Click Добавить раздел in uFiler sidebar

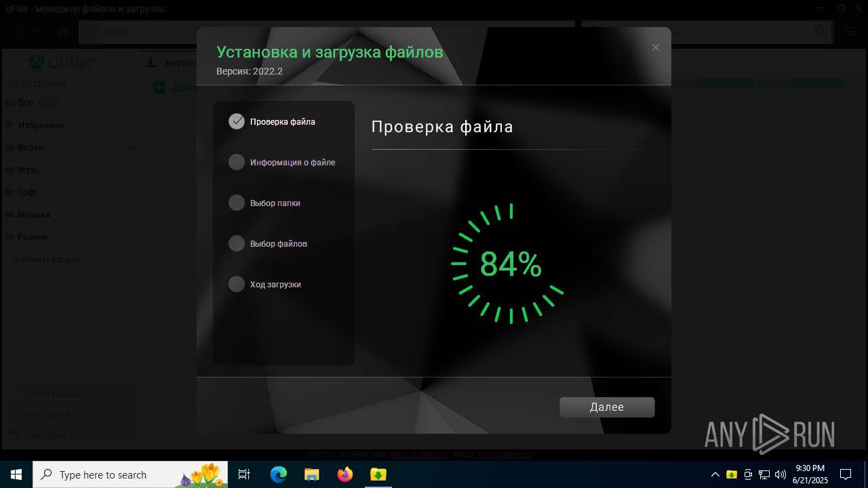tap(46, 259)
